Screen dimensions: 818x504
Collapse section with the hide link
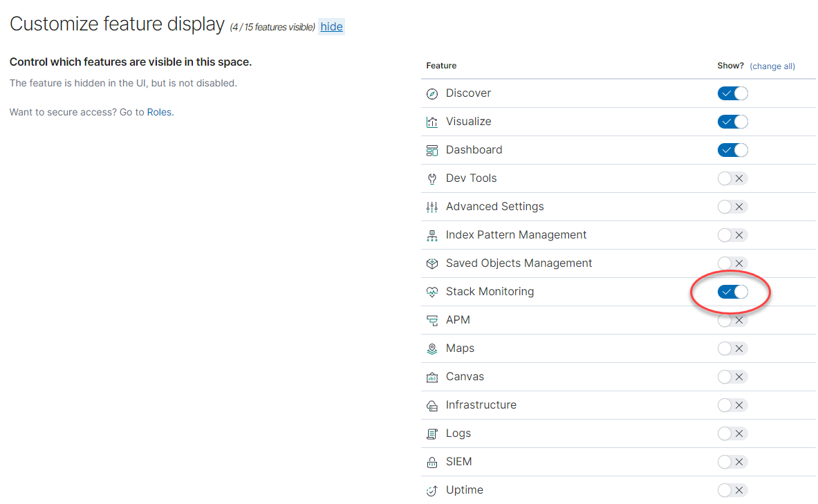[331, 26]
